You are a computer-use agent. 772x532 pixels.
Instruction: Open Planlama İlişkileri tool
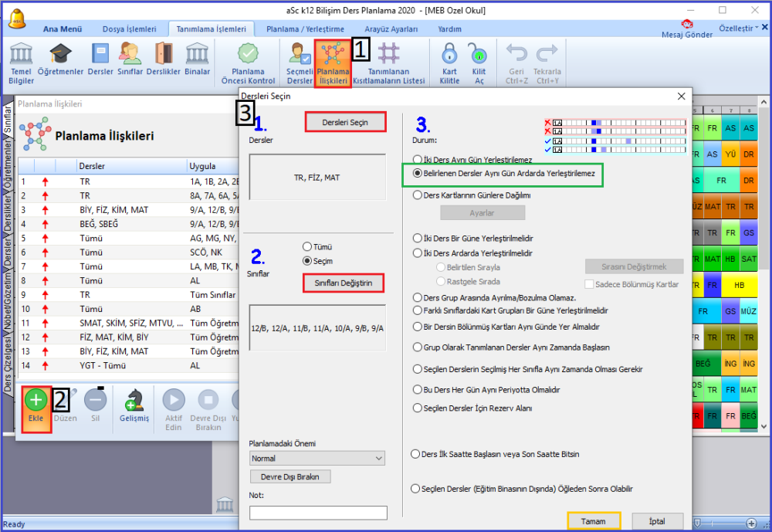(333, 64)
